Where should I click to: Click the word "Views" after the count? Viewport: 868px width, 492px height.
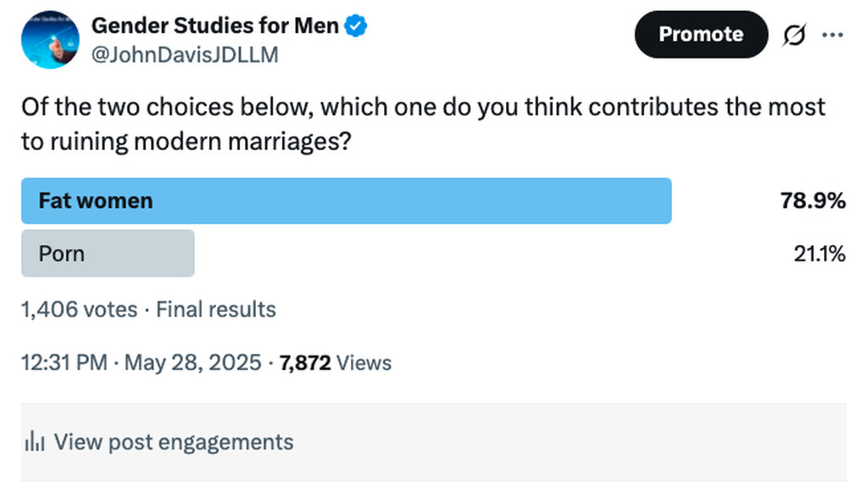point(364,363)
